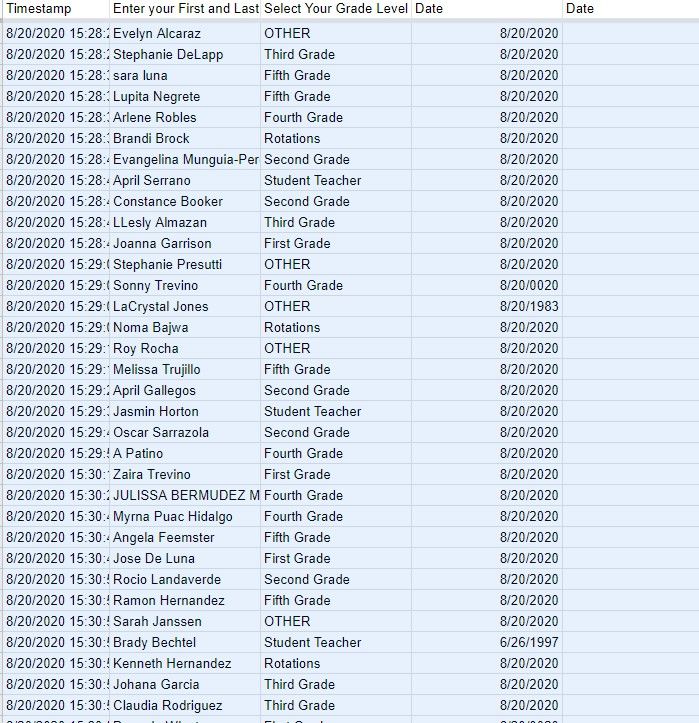Click the Claudia Rodriguez name cell
Viewport: 699px width, 723px height.
tap(185, 705)
